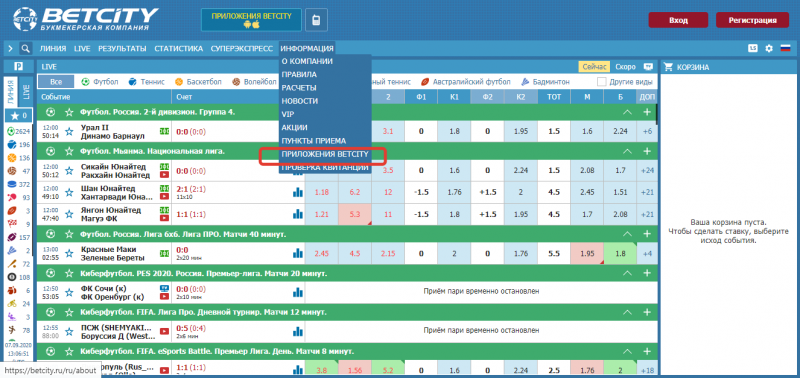Image resolution: width=800 pixels, height=378 pixels.
Task: Click the Регистрация button
Action: pyautogui.click(x=753, y=20)
